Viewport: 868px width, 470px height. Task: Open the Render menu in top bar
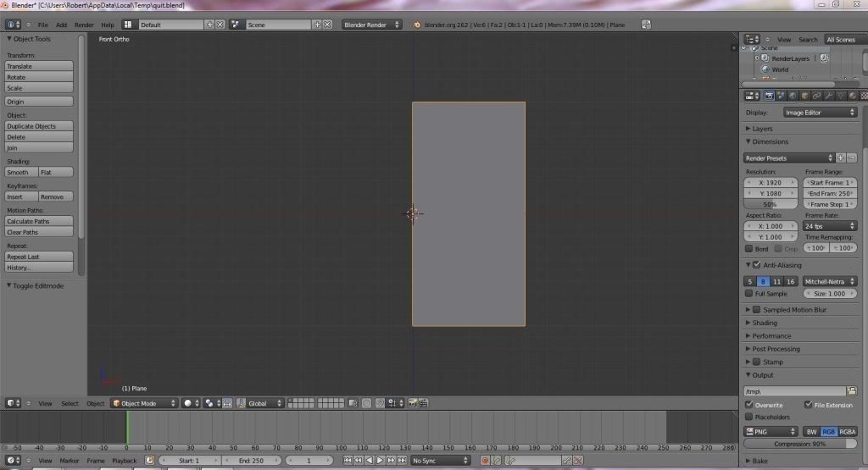(84, 25)
